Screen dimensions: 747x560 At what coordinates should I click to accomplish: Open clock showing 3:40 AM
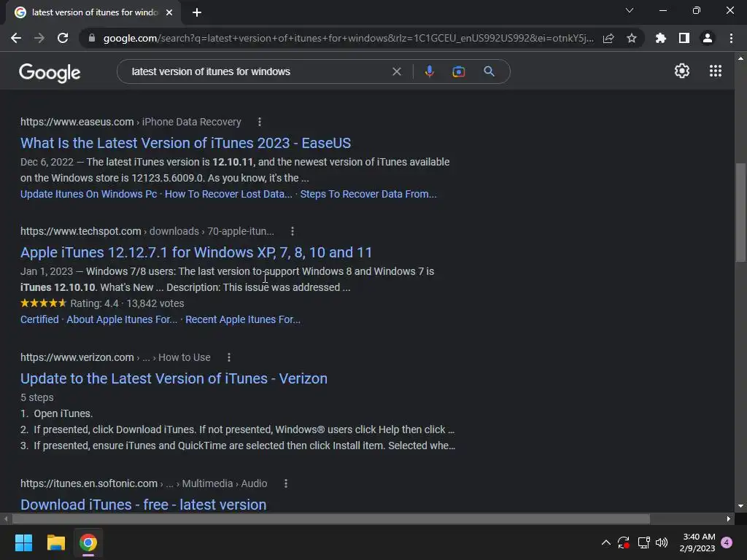click(x=697, y=542)
